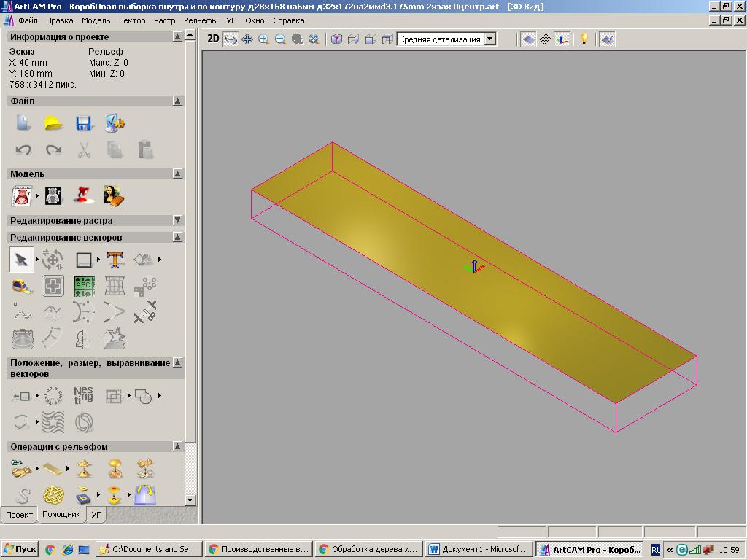Open a file with the yellow folder icon
The image size is (747, 560).
[53, 123]
